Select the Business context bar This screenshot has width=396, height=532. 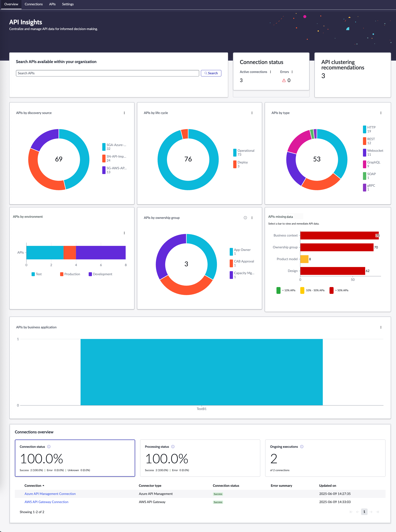tap(339, 235)
